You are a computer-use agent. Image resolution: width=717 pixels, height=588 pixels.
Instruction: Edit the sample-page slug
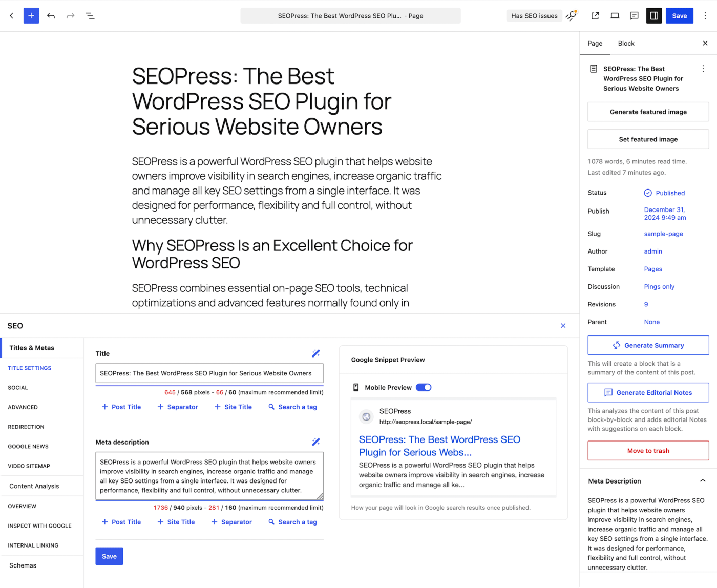click(664, 234)
